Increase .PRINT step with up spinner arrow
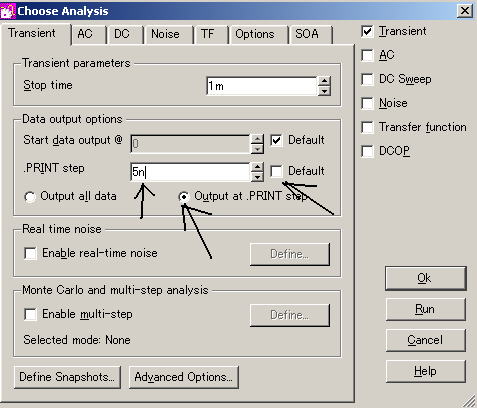Image resolution: width=477 pixels, height=408 pixels. (x=257, y=167)
